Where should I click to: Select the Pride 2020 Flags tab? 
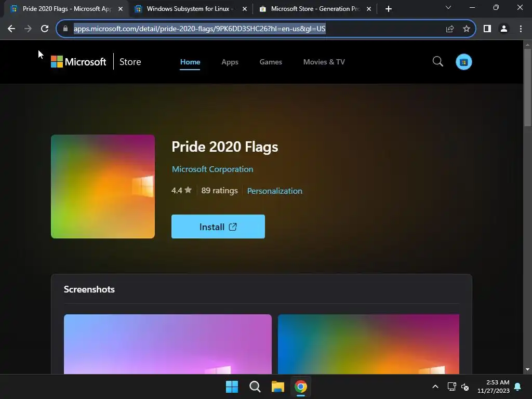pos(66,9)
